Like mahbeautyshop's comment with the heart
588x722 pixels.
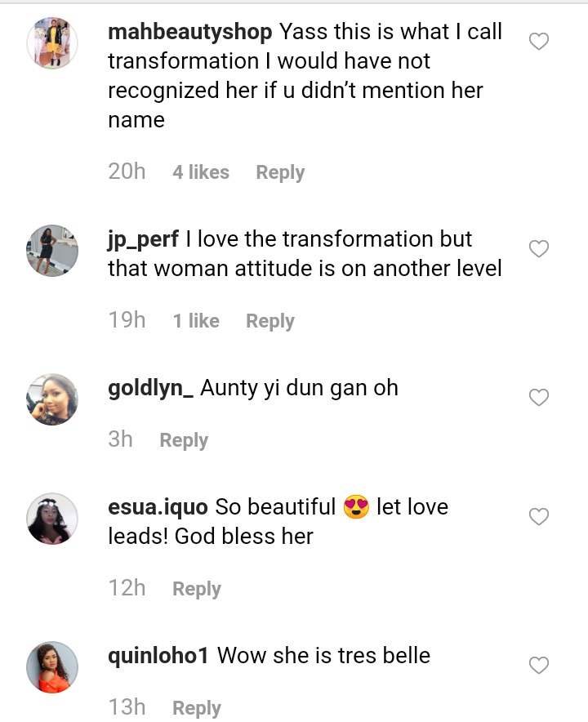pyautogui.click(x=539, y=42)
